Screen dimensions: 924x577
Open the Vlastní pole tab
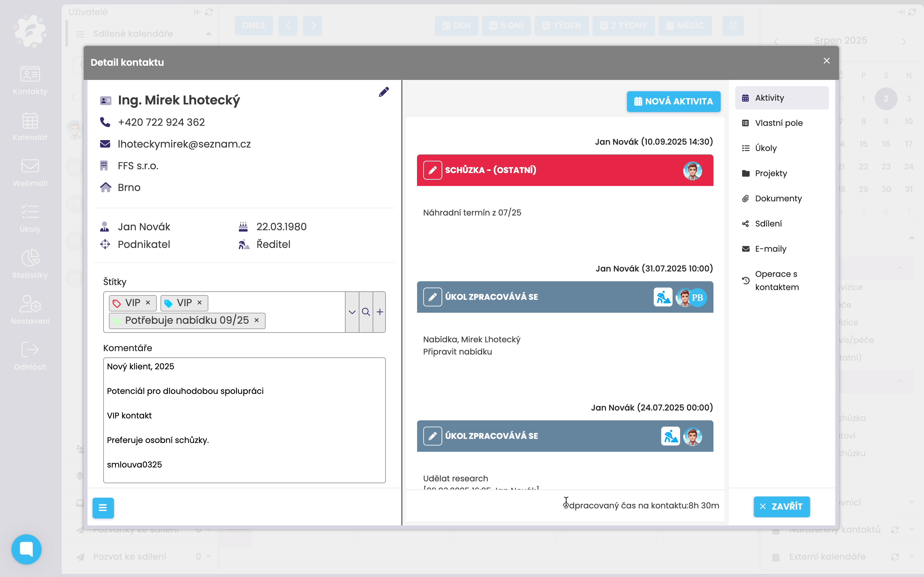778,123
